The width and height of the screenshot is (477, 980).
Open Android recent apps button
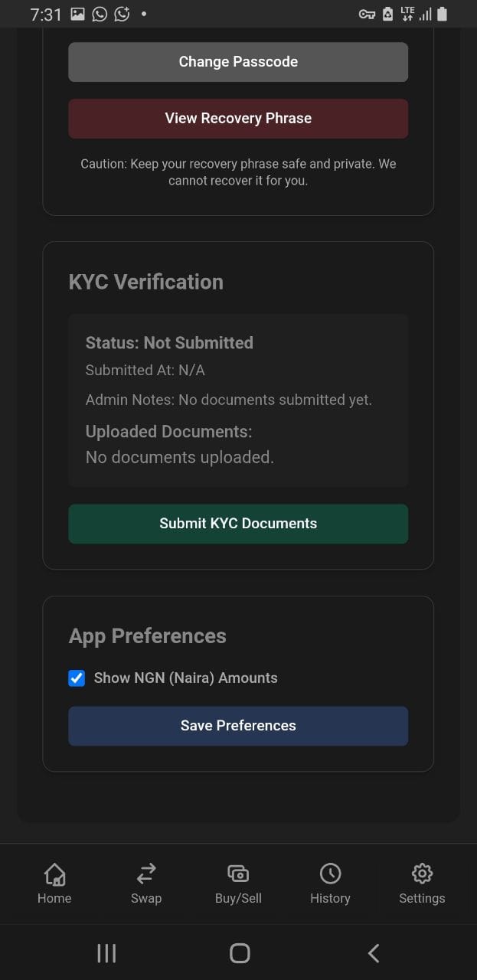[x=106, y=953]
